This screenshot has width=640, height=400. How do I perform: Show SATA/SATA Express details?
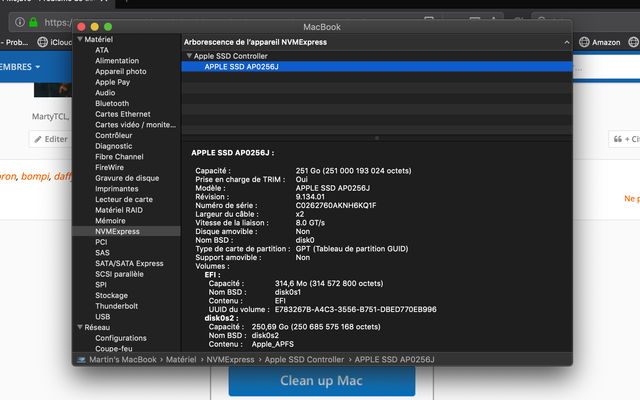pyautogui.click(x=129, y=263)
